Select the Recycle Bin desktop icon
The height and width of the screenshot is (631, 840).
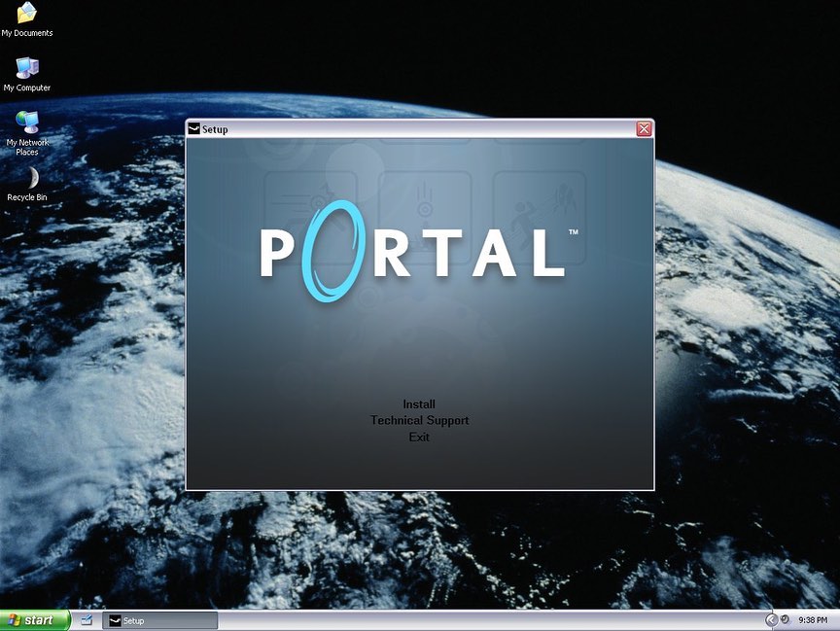tap(27, 184)
